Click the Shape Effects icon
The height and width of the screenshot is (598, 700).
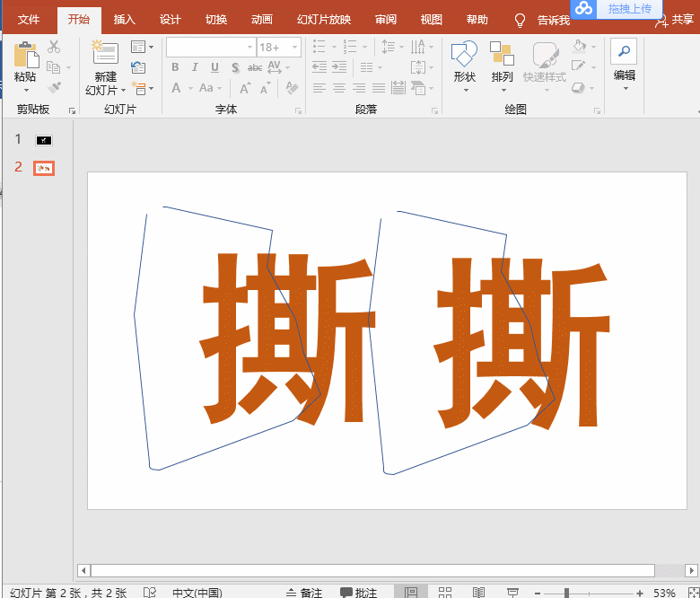(x=579, y=87)
